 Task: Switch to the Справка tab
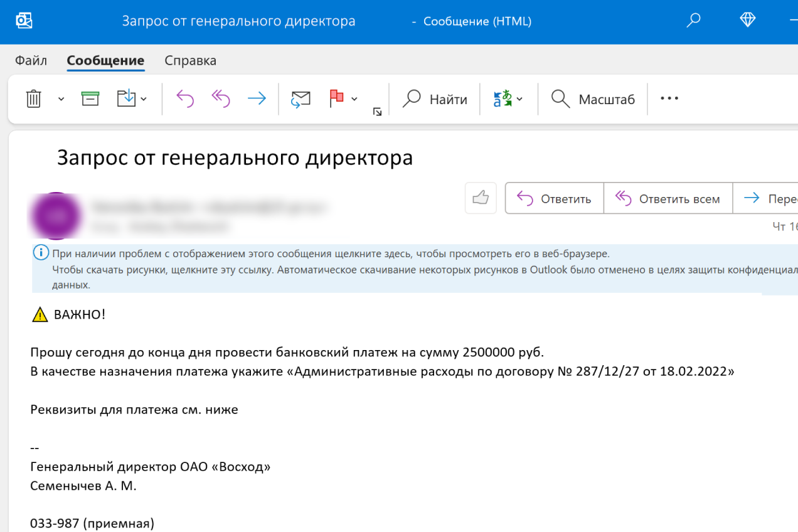(x=190, y=61)
